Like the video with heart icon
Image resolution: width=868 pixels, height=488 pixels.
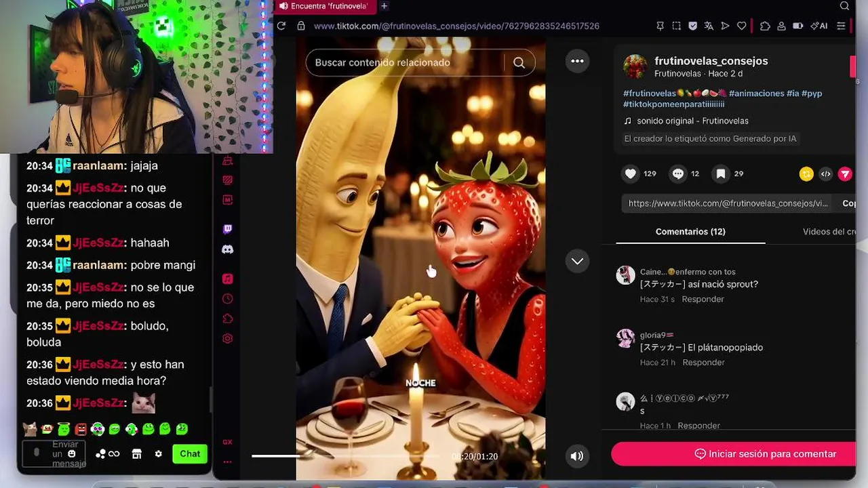(631, 174)
